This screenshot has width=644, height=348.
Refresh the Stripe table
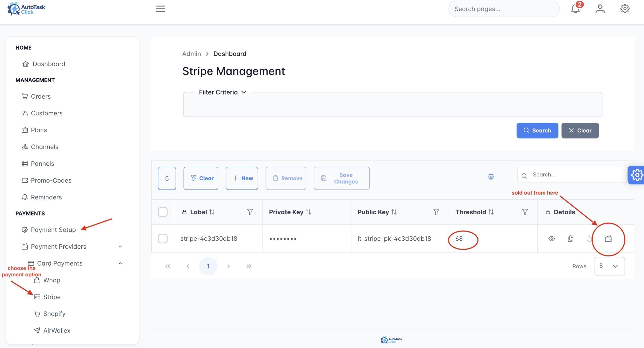[x=167, y=178]
